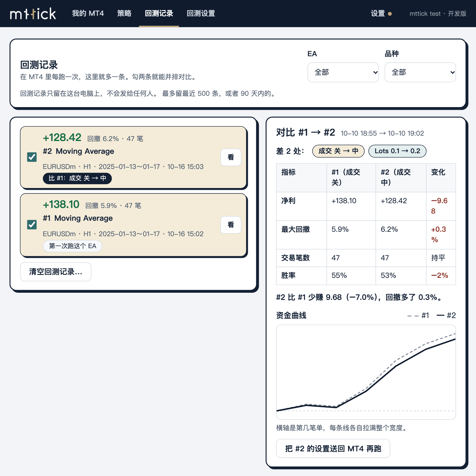The image size is (476, 476).
Task: Go to the 回测设置 tab
Action: pos(201,13)
